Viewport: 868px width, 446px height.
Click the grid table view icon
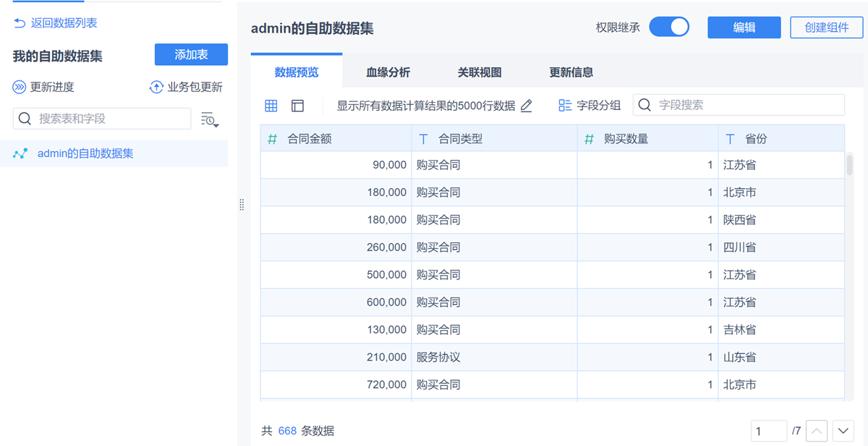click(271, 106)
